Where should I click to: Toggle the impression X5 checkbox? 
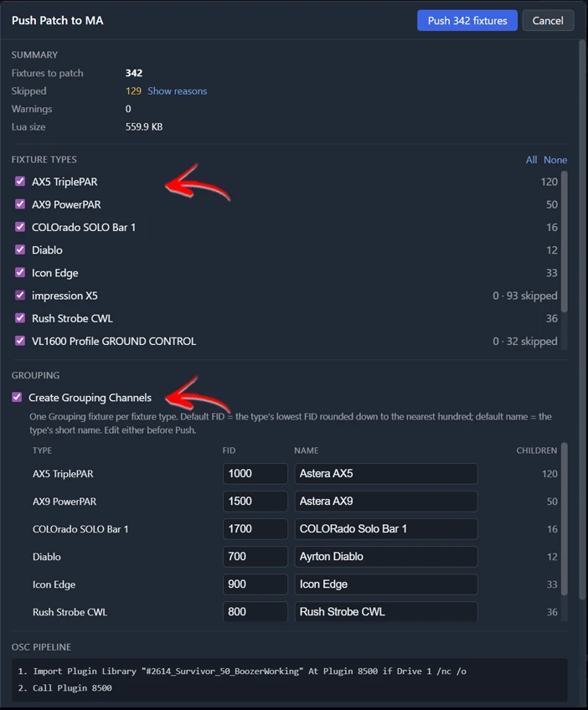pyautogui.click(x=20, y=296)
